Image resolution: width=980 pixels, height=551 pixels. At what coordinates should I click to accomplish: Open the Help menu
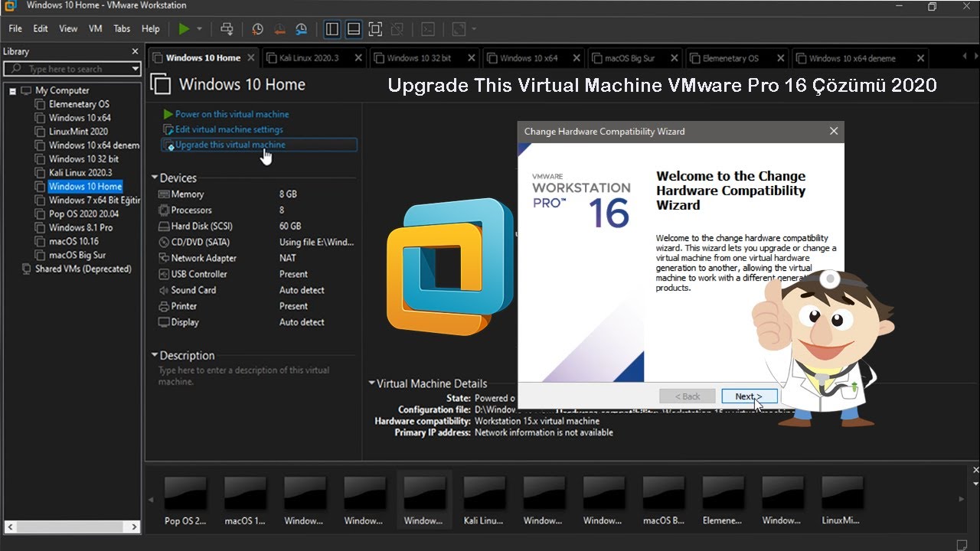tap(151, 29)
